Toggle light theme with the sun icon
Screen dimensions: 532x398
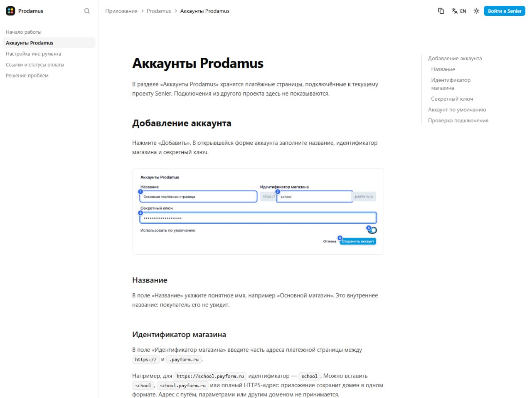tap(476, 11)
